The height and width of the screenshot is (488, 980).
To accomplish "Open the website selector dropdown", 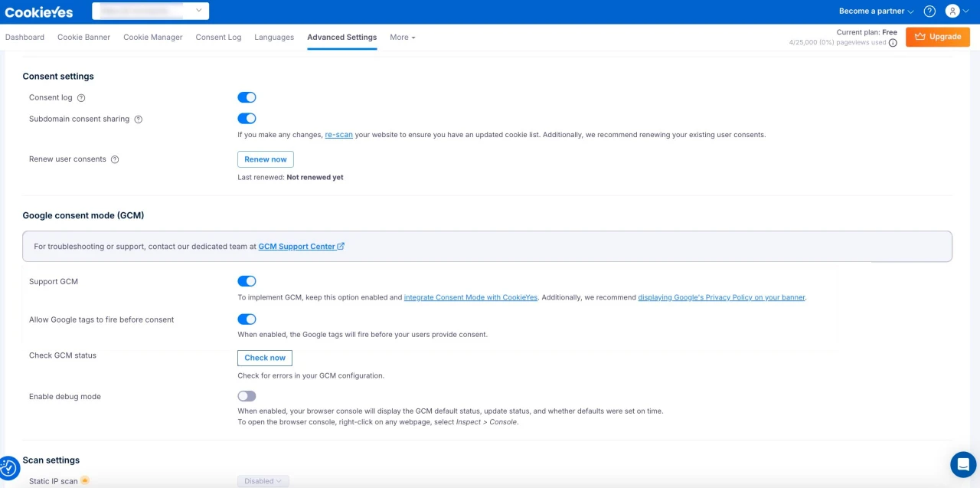I will 151,11.
